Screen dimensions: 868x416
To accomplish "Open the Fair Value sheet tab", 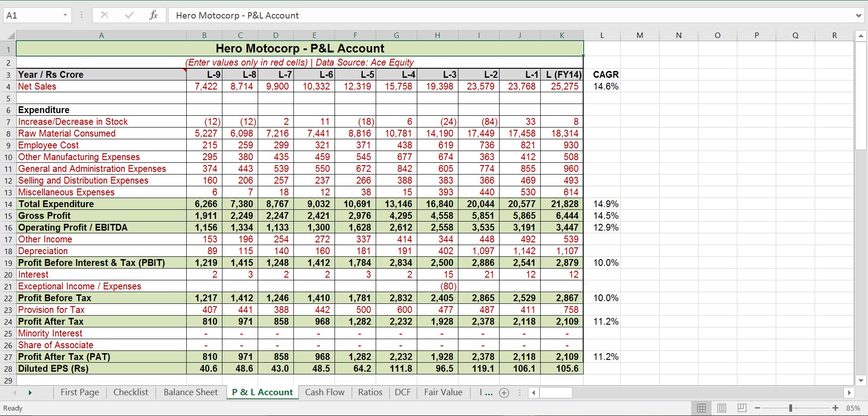I will 443,392.
